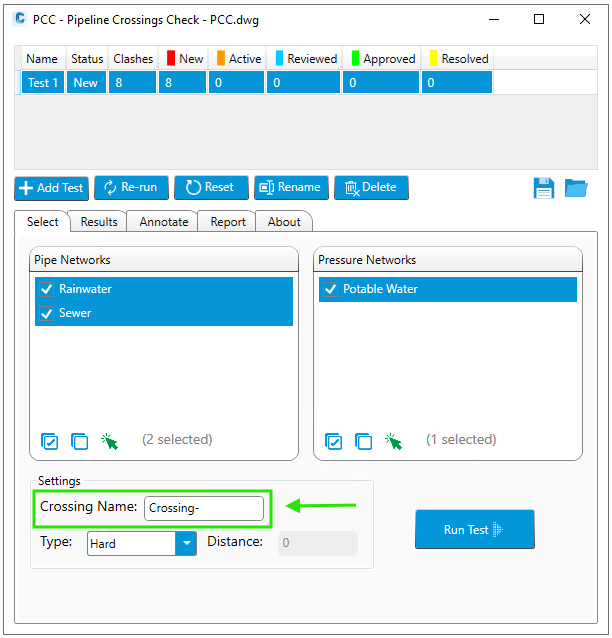Pick from drawing icon under Pipe Networks
Viewport: 612px width, 638px height.
tap(109, 441)
